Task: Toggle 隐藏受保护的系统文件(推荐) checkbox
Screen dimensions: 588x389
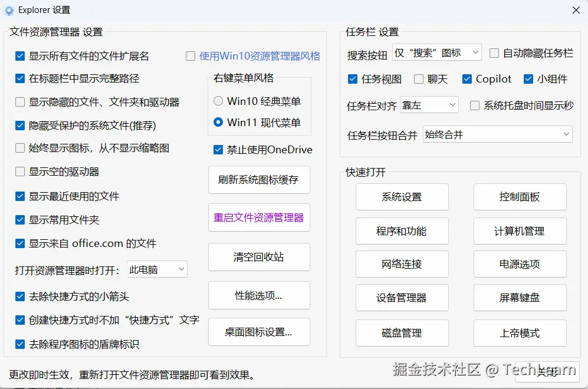Action: [20, 126]
